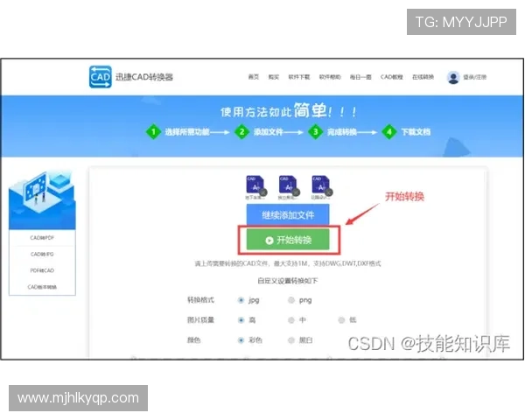Open 软件帮助 in the top nav
Screen dimensions: 525x420
point(330,77)
